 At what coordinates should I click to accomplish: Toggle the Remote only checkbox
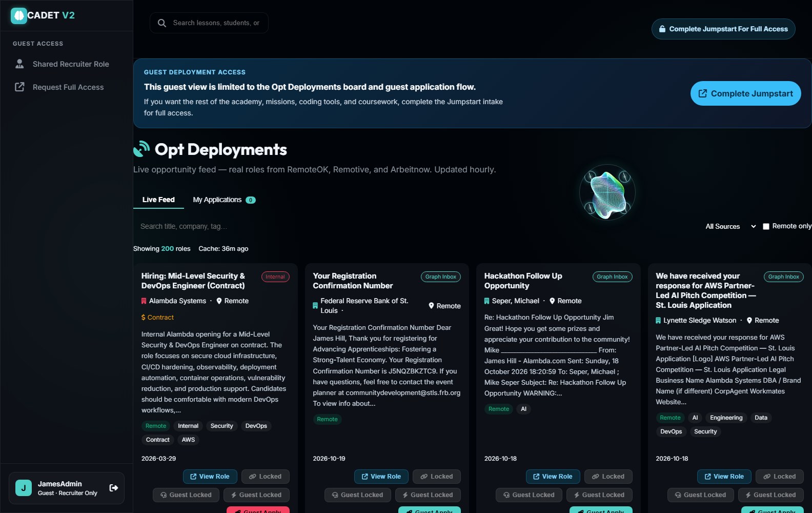click(x=766, y=226)
